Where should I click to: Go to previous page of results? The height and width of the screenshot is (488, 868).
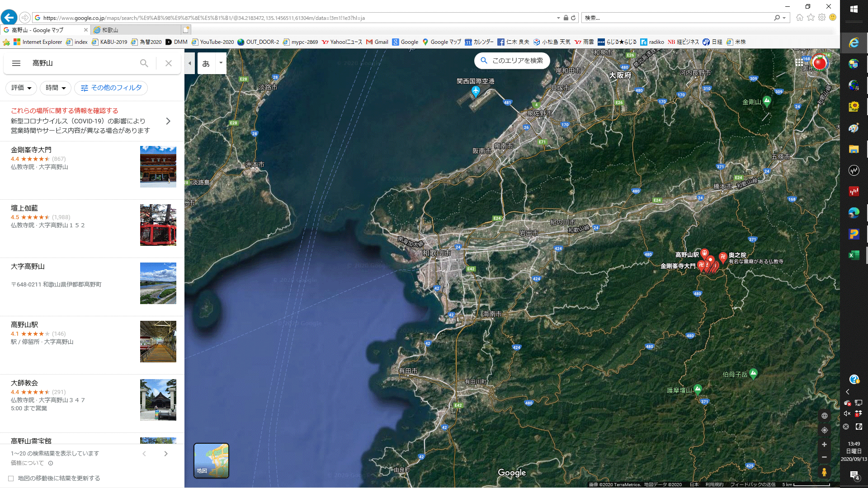144,454
